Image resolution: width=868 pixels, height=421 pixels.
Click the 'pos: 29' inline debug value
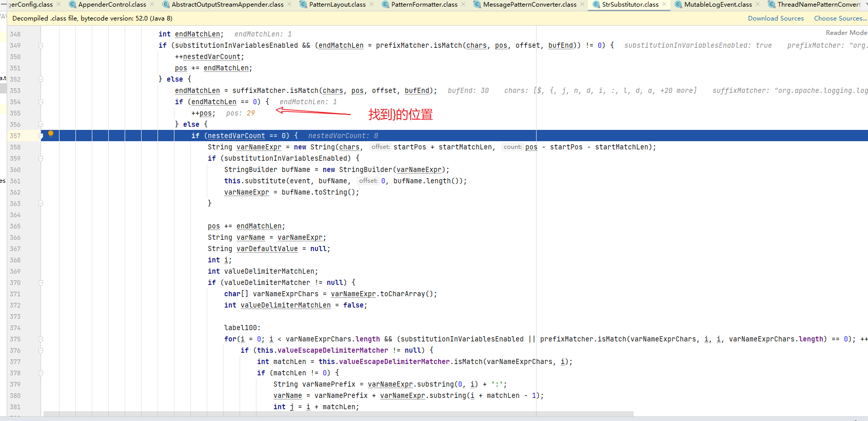click(241, 113)
